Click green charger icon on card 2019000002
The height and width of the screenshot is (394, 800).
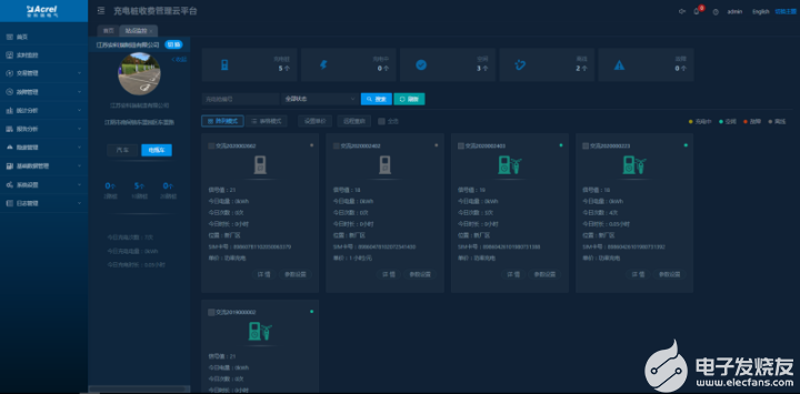click(260, 331)
